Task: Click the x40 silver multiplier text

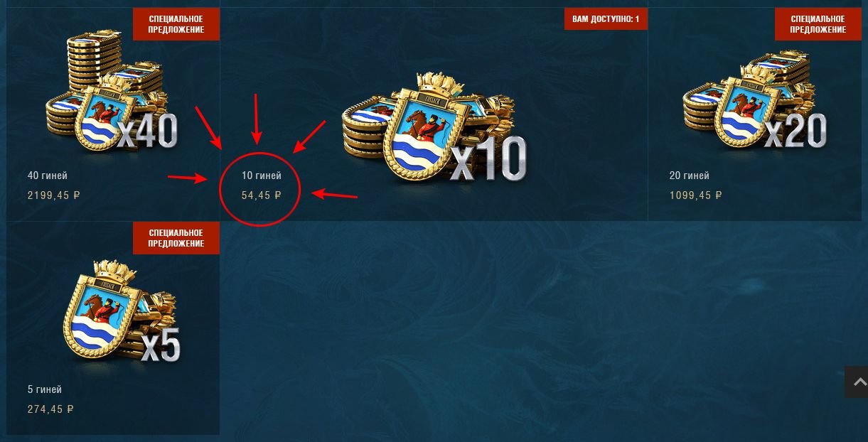Action: 148,131
